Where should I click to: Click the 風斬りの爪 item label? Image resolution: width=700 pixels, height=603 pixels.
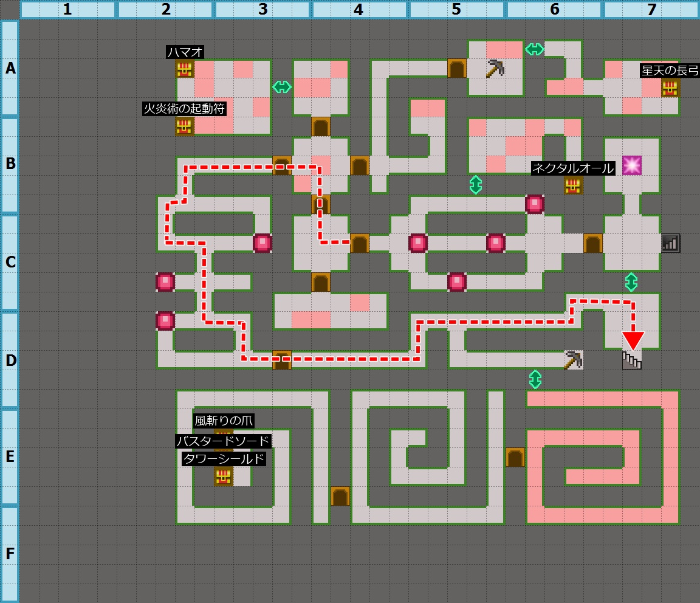[224, 421]
